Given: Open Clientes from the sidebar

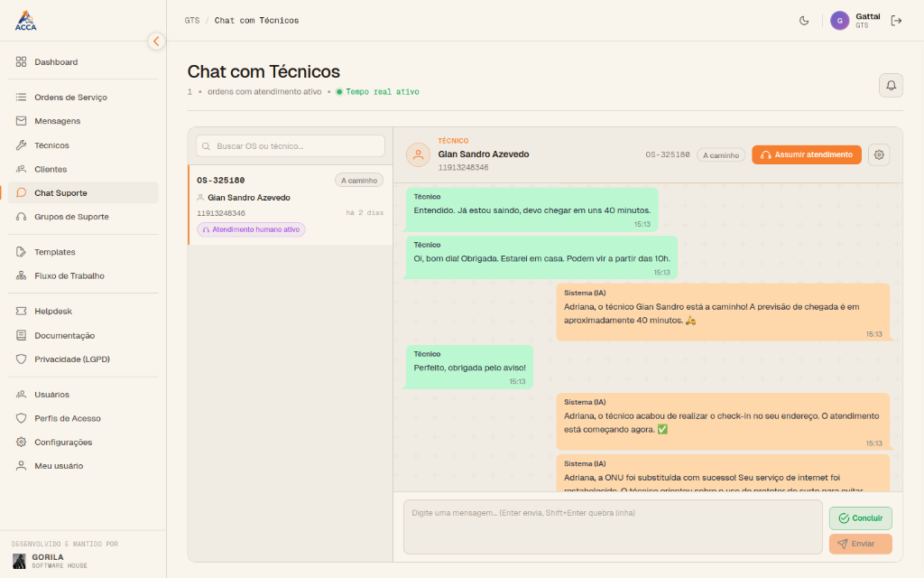Looking at the screenshot, I should [83, 169].
